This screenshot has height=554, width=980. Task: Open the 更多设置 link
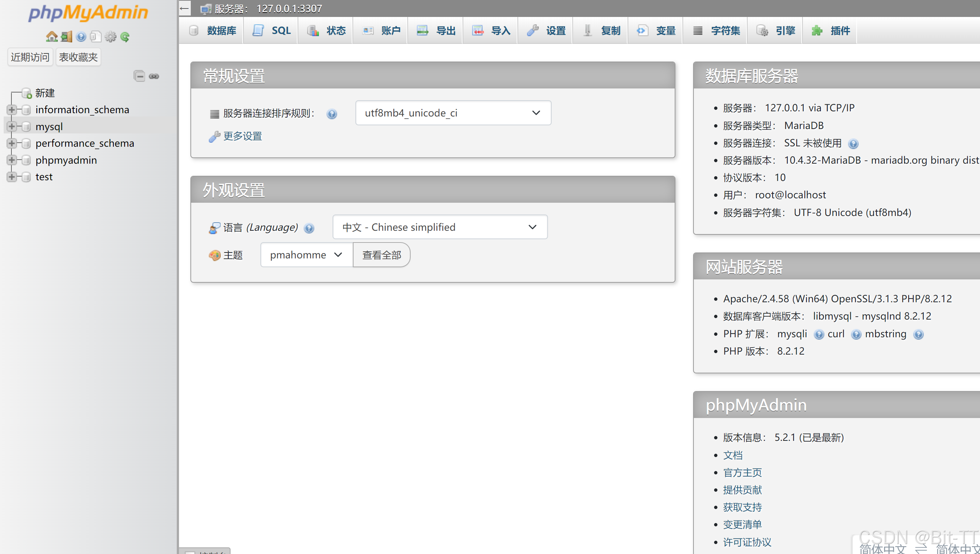(242, 136)
